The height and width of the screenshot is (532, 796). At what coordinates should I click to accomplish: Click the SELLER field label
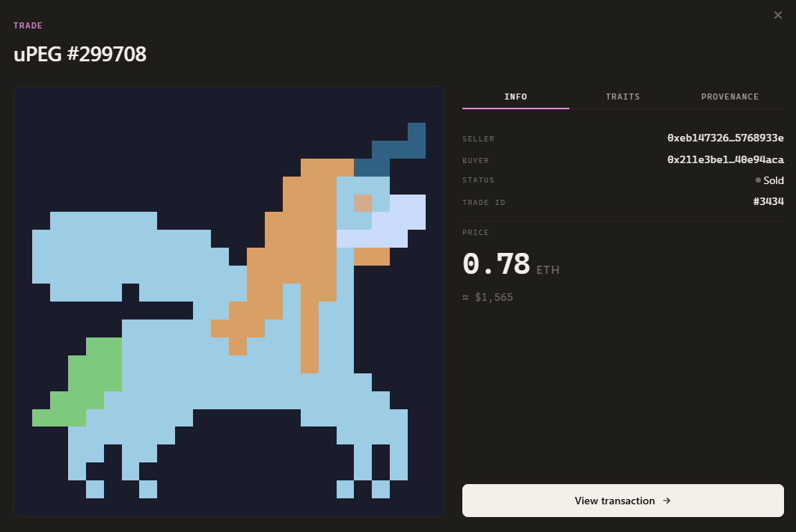pos(478,138)
